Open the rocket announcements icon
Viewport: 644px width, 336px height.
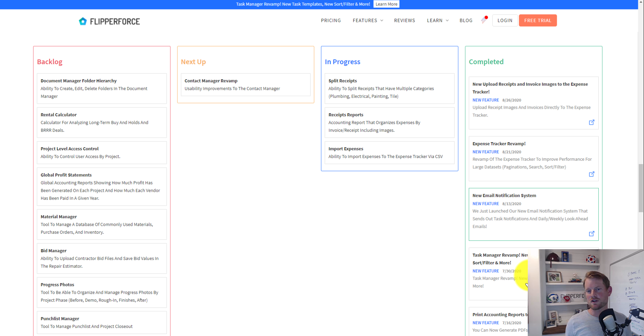pyautogui.click(x=484, y=20)
